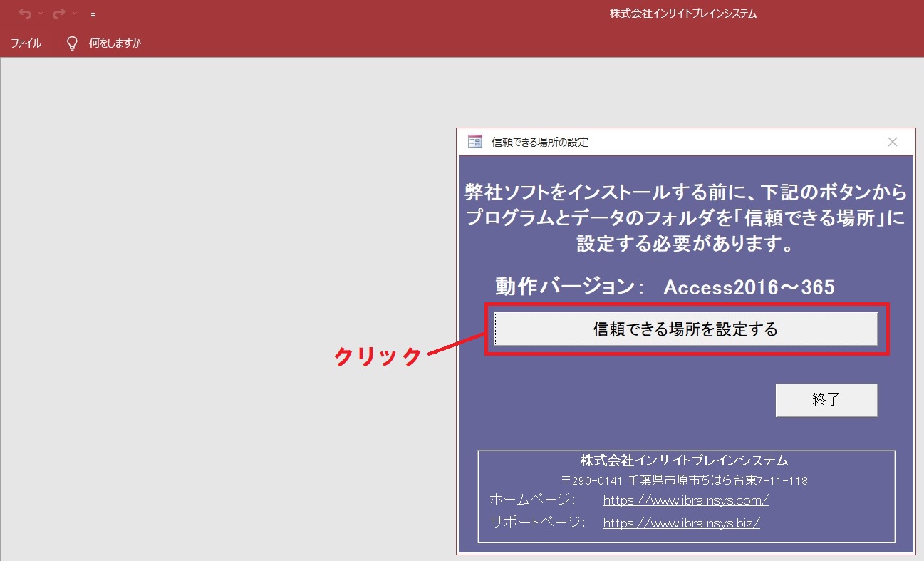
Task: Click the 株式会社インサイトブレインシステム text in dialog footer
Action: click(x=685, y=460)
